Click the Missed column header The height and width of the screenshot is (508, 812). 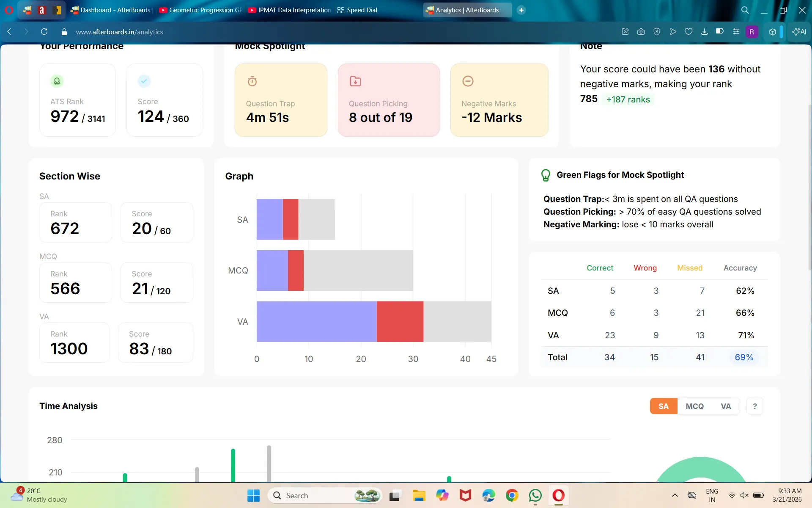coord(689,268)
